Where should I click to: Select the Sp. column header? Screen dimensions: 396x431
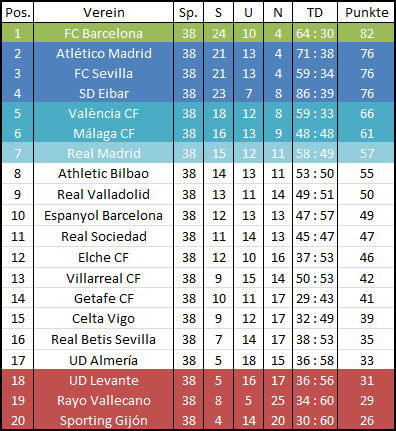click(188, 13)
